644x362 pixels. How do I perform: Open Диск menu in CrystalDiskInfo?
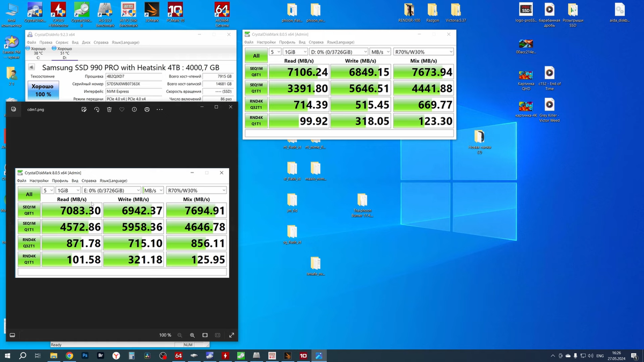[x=86, y=42]
